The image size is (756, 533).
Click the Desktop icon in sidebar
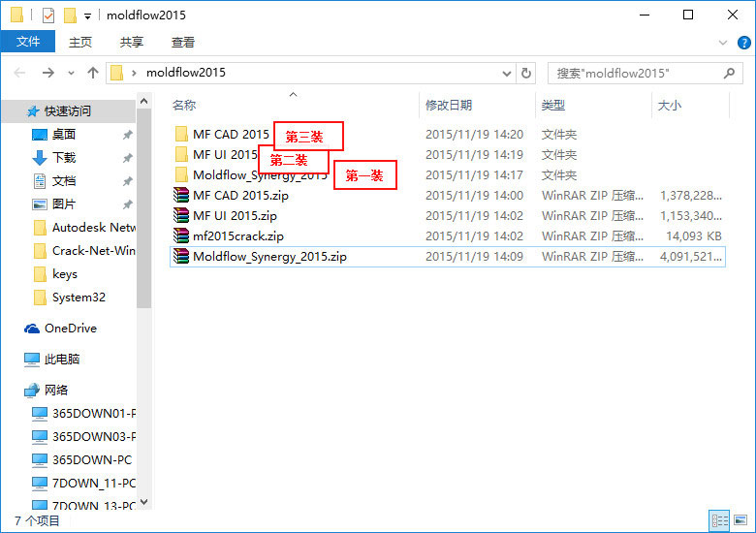[40, 135]
